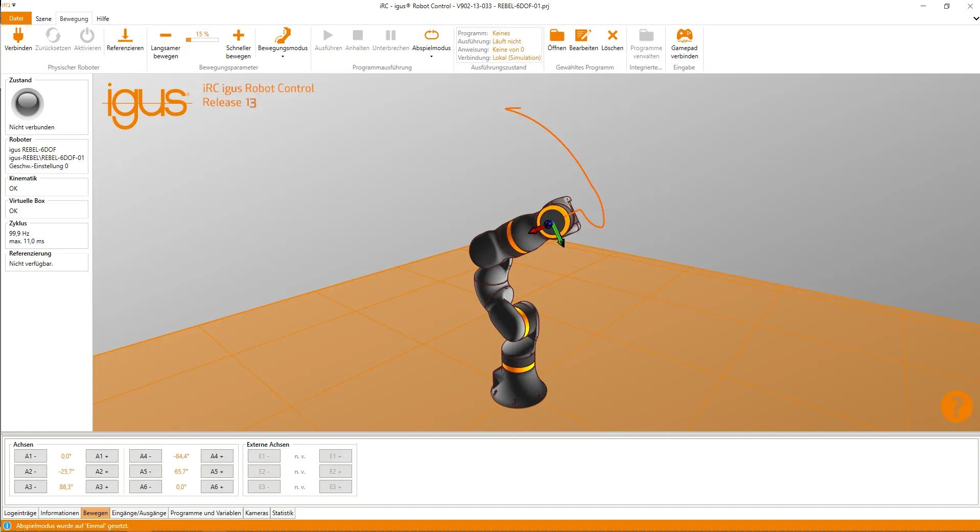Switch to the Szene ribbon tab
Image resolution: width=980 pixels, height=532 pixels.
(x=43, y=18)
